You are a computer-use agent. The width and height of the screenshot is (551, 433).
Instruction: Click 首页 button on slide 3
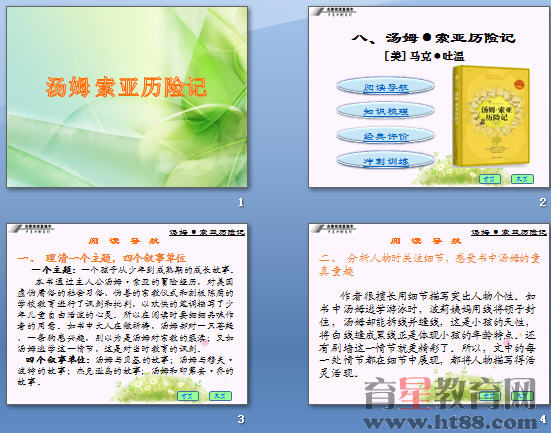tap(188, 396)
